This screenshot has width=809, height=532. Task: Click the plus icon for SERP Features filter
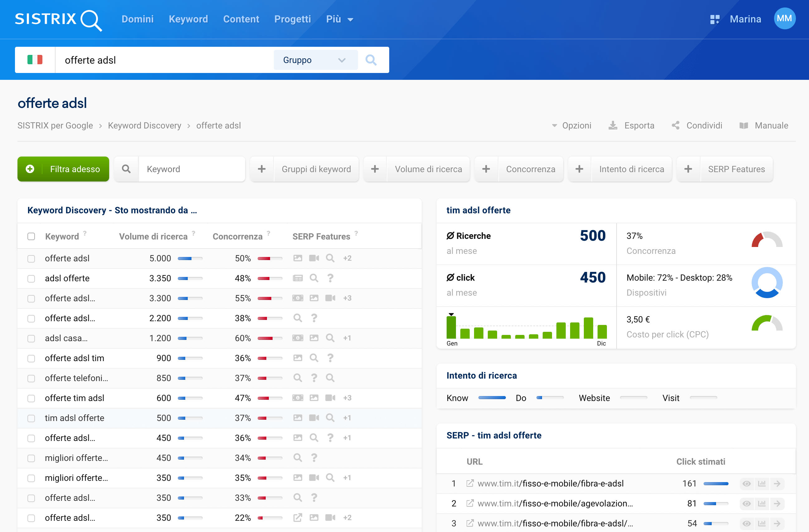click(x=688, y=169)
